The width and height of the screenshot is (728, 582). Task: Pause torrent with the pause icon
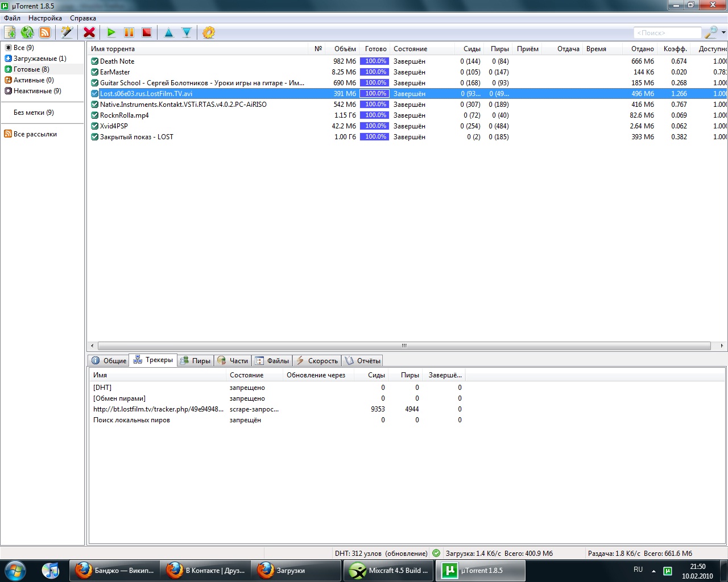point(129,32)
